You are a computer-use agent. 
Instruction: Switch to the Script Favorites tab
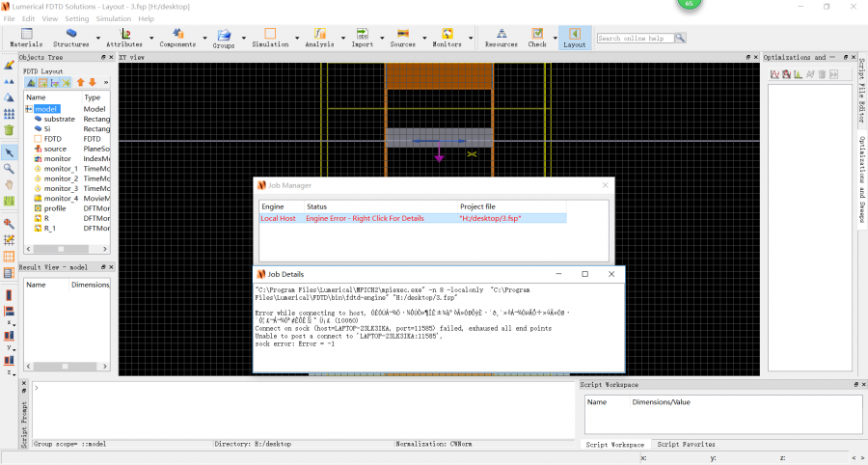pos(686,444)
